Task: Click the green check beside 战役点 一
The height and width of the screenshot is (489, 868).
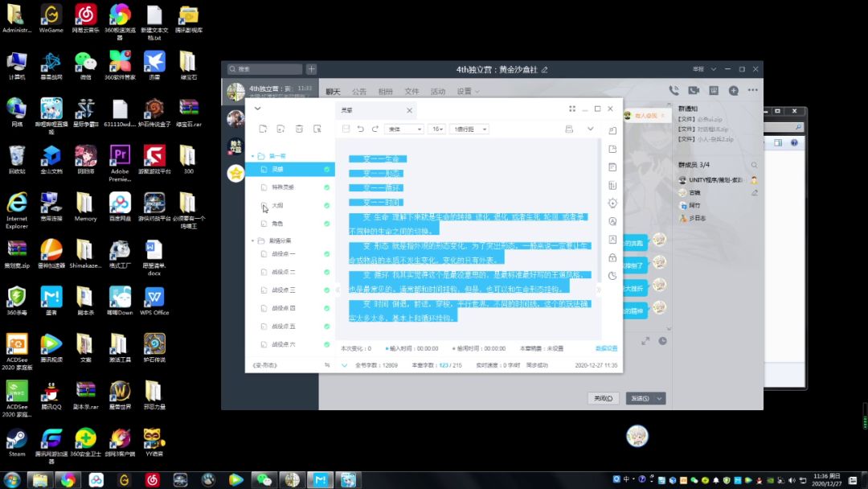Action: (326, 254)
